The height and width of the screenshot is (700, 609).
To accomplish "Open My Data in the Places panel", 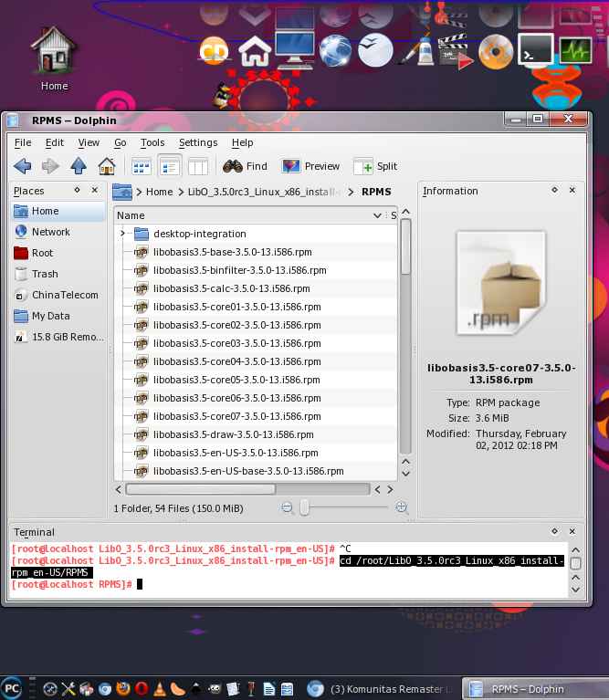I will [58, 316].
